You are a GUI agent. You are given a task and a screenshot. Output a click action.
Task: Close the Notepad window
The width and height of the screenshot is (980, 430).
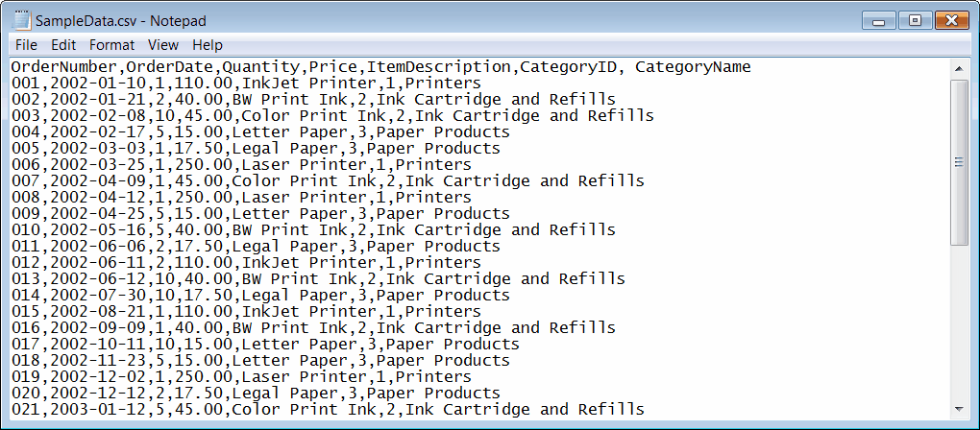tap(951, 21)
